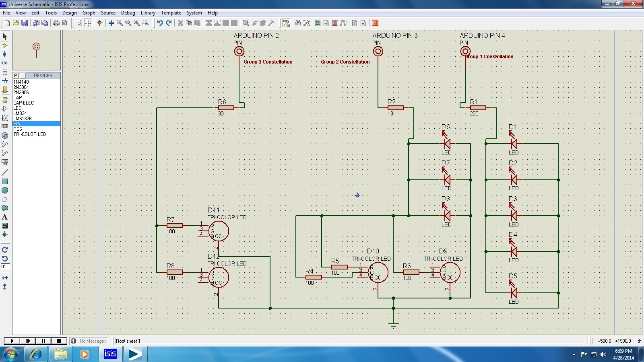
Task: Toggle the grid dots display
Action: click(x=88, y=23)
